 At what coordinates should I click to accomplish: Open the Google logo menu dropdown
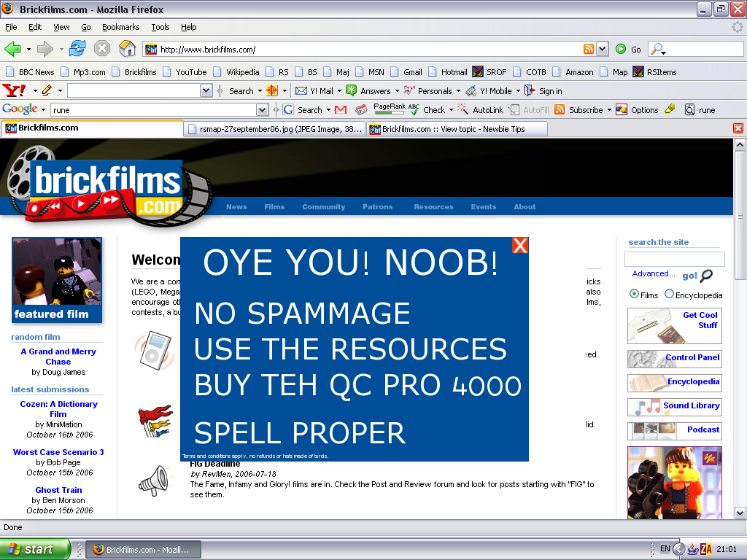pos(43,110)
